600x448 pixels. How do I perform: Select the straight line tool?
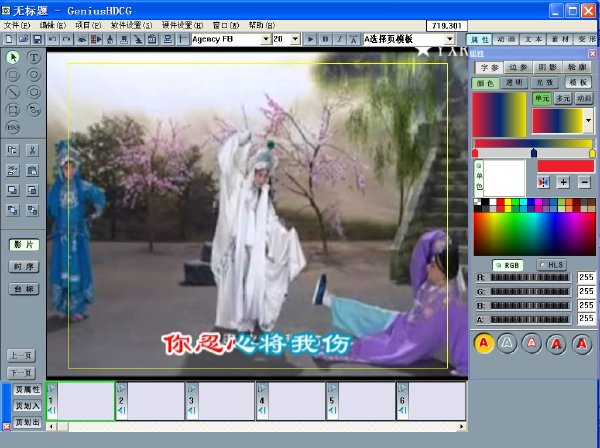13,92
